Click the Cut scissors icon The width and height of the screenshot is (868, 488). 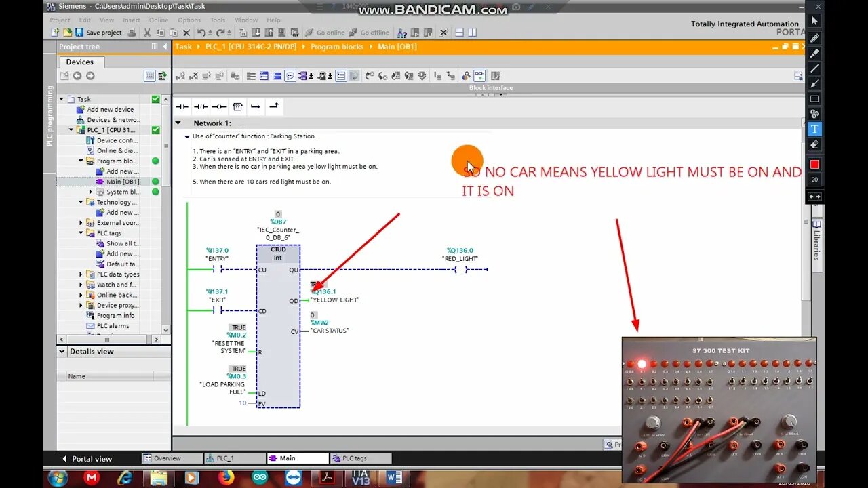point(147,33)
